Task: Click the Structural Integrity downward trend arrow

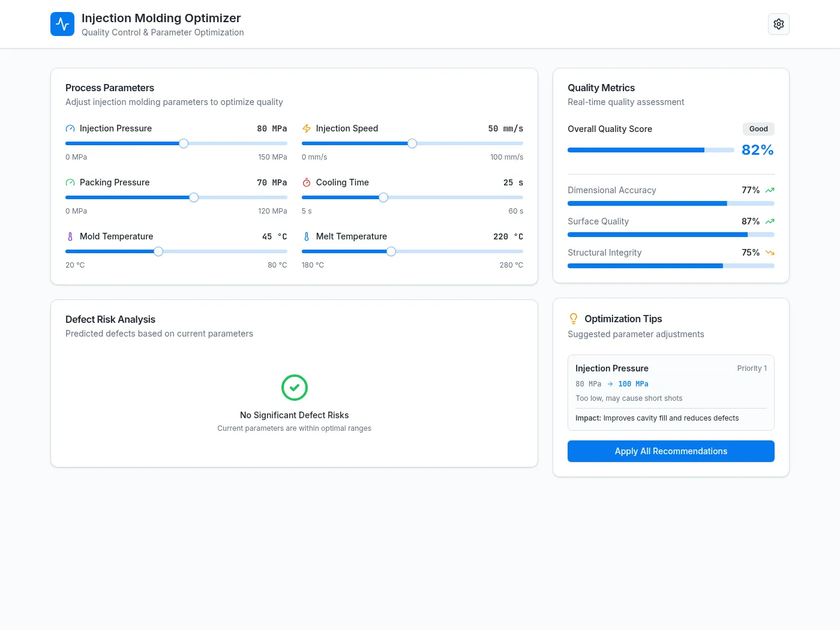Action: (x=770, y=253)
